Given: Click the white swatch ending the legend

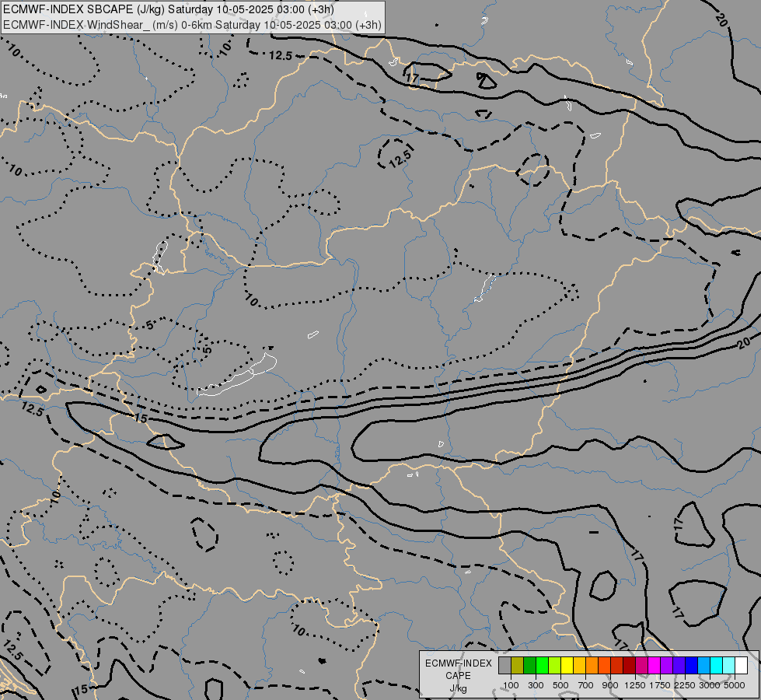Looking at the screenshot, I should coord(741,665).
